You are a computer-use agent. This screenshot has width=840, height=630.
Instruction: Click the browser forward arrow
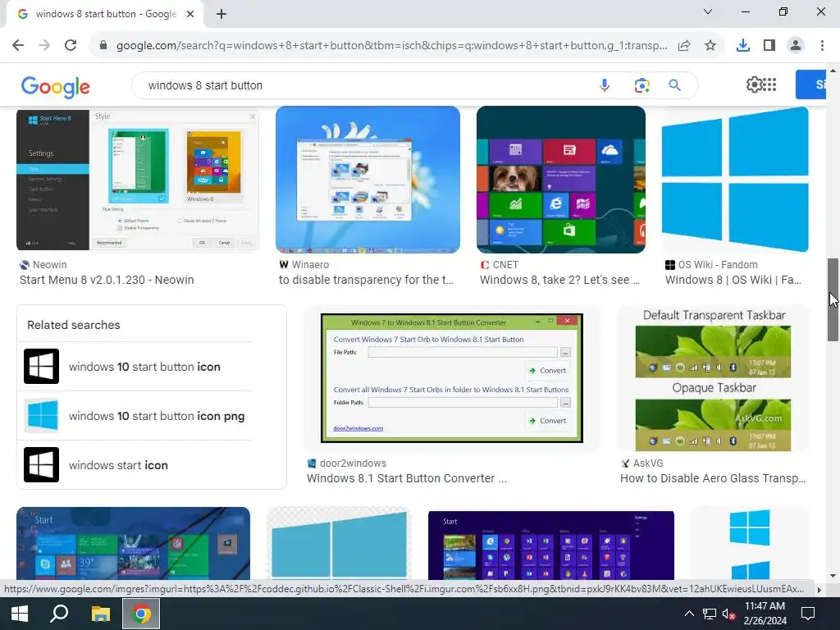(44, 46)
